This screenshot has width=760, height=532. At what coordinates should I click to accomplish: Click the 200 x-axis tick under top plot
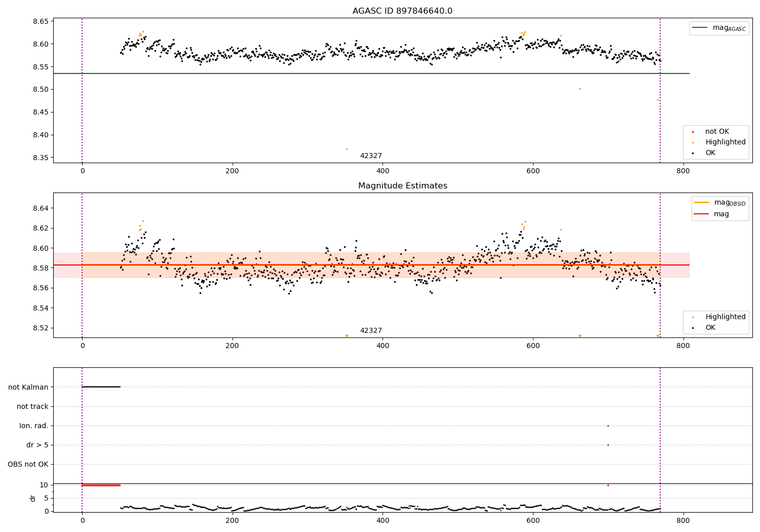233,171
